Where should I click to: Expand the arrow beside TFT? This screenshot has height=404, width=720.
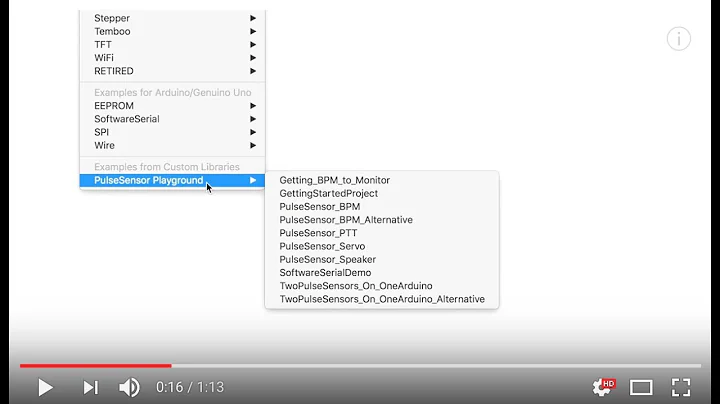coord(253,45)
